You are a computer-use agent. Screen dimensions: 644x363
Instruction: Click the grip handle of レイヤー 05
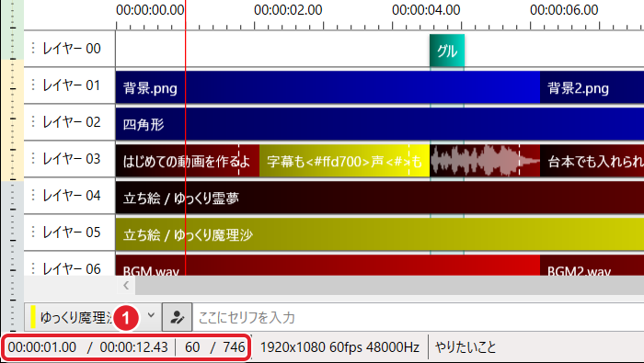pos(33,232)
